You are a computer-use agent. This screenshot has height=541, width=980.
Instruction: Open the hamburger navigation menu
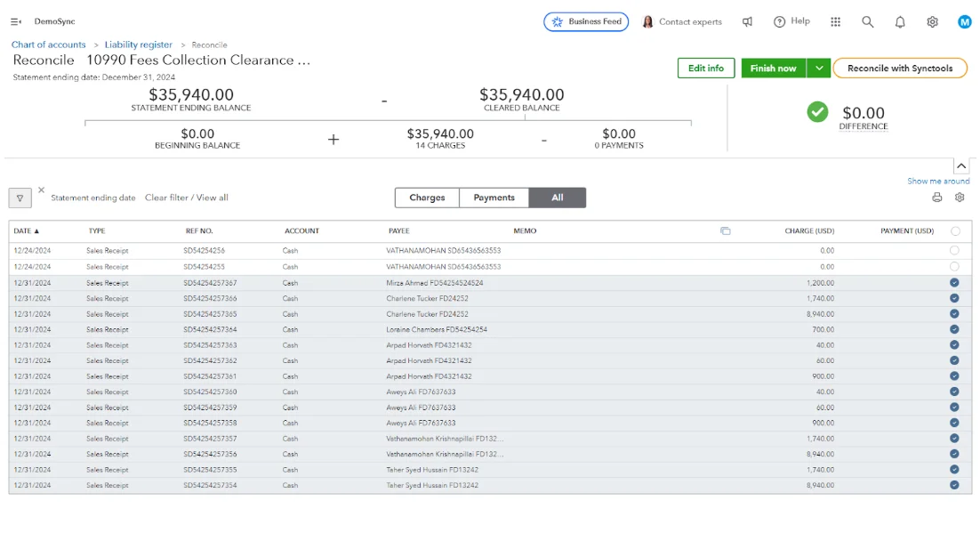pyautogui.click(x=16, y=21)
